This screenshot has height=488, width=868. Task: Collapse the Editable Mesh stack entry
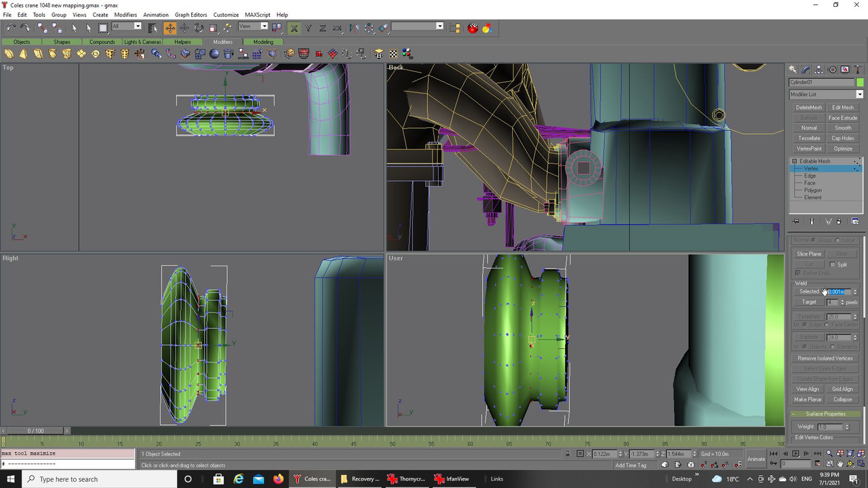pyautogui.click(x=794, y=161)
